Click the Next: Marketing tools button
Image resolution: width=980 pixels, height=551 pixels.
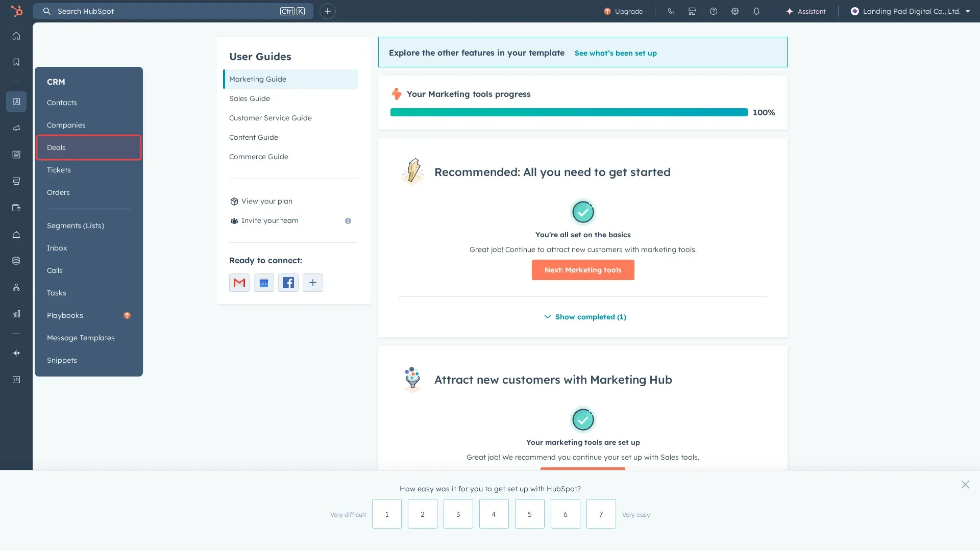582,270
